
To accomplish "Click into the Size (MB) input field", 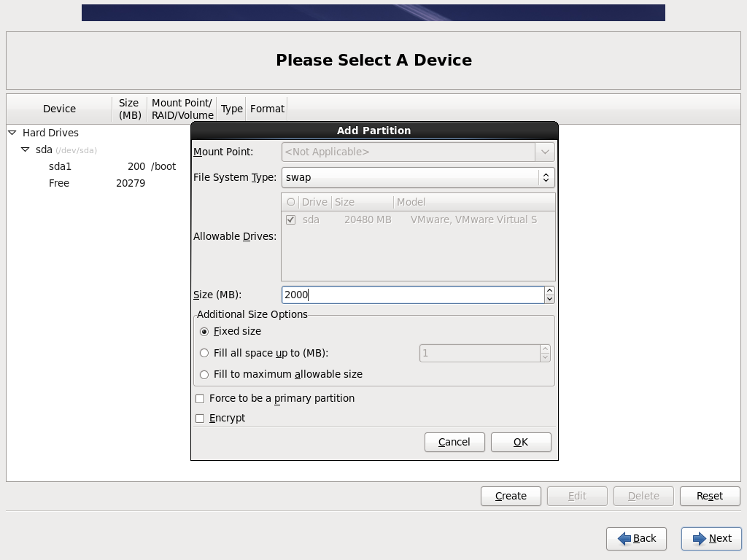I will click(x=413, y=295).
